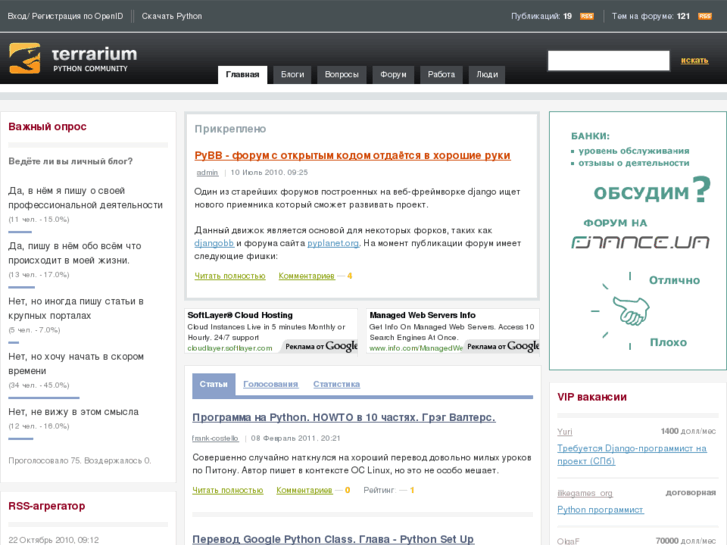Follow the pyplanet.org link
Image resolution: width=727 pixels, height=545 pixels.
[x=333, y=243]
